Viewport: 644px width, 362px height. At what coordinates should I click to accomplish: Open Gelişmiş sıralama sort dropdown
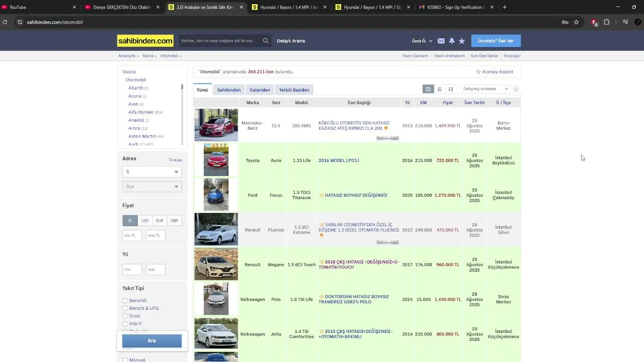click(x=485, y=89)
